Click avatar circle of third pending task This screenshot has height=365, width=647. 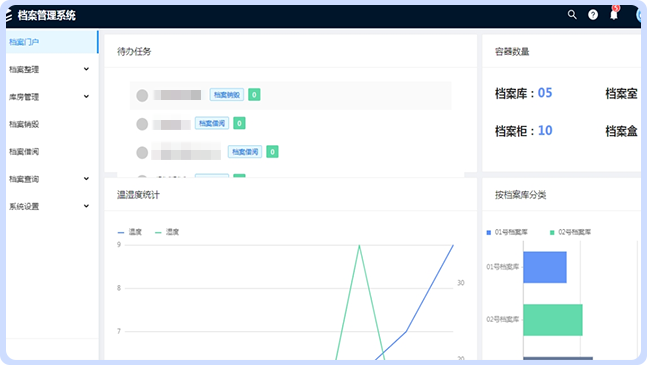tap(142, 152)
